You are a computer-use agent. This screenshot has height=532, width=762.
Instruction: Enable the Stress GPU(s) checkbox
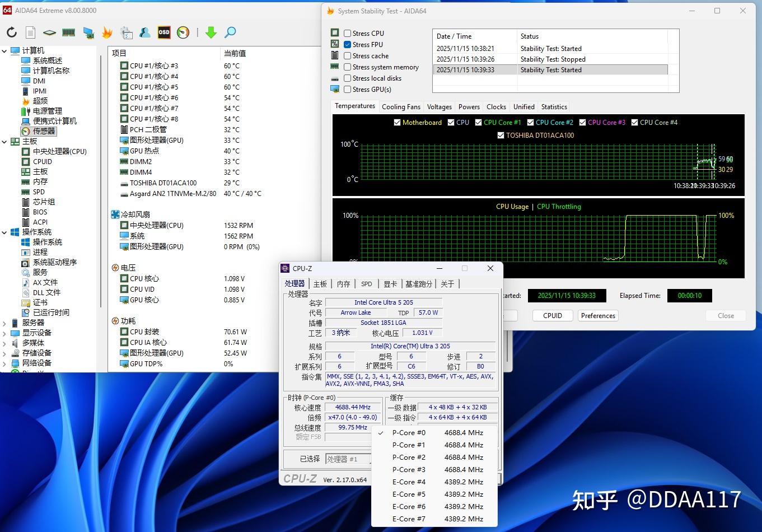[348, 90]
